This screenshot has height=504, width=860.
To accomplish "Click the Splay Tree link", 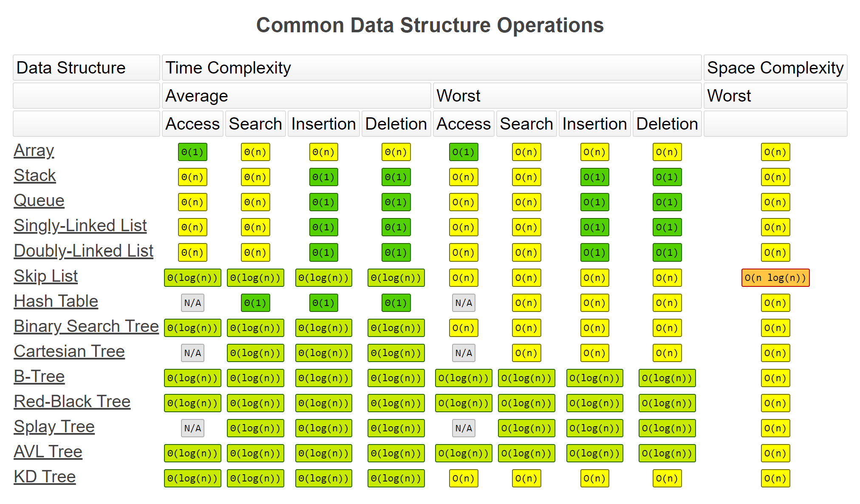I will (54, 427).
